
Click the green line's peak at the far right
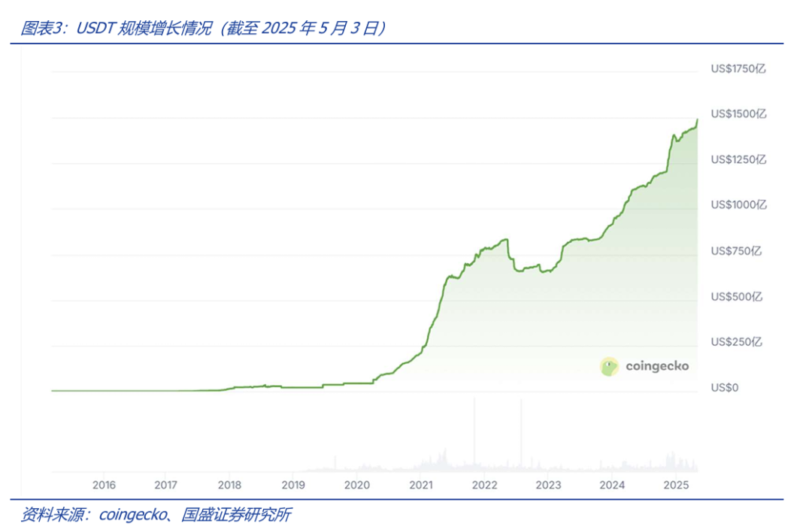click(x=697, y=120)
